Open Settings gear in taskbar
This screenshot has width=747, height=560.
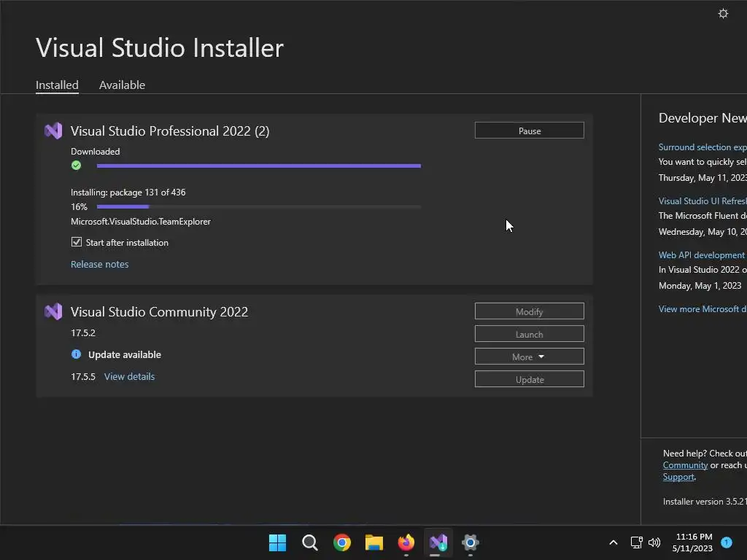coord(471,542)
